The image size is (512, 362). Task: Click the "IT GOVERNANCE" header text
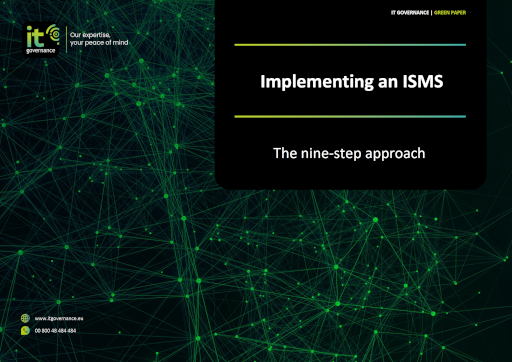point(410,13)
